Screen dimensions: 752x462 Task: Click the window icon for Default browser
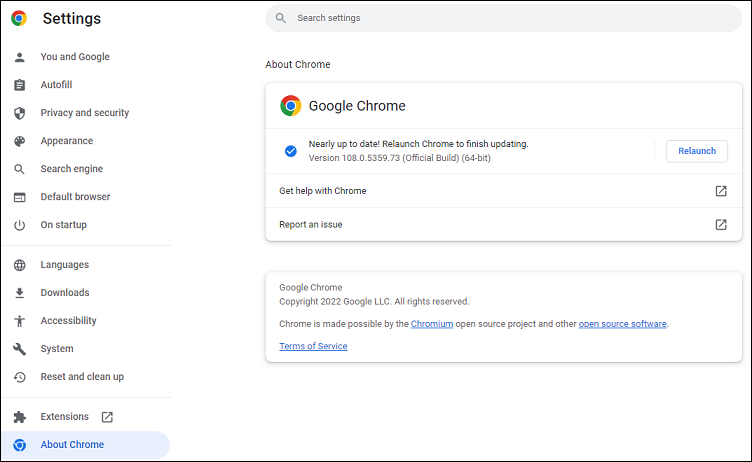19,197
